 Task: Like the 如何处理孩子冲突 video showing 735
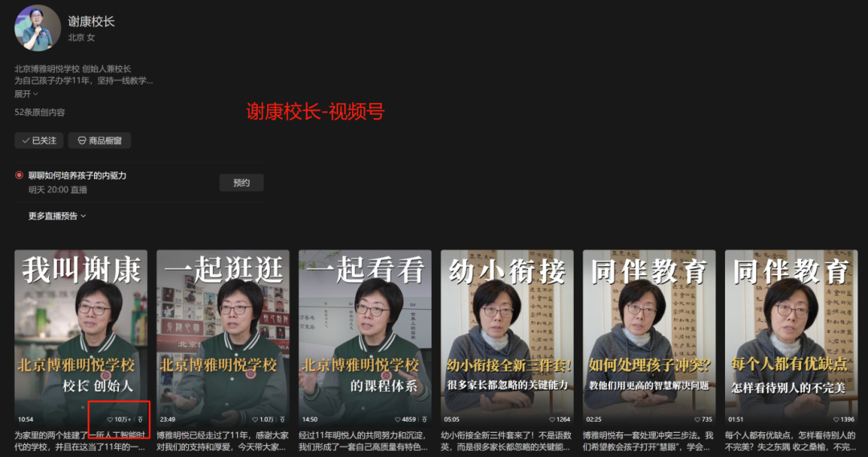pyautogui.click(x=696, y=419)
